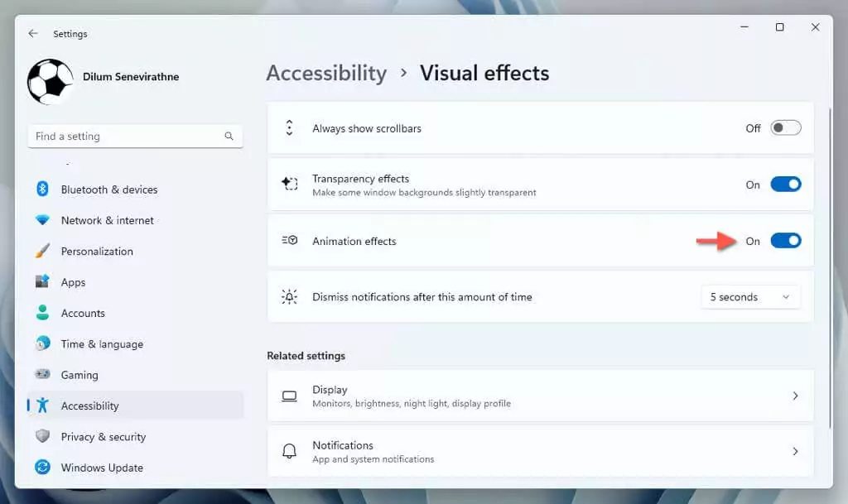Screen dimensions: 848x504
Task: Click 'Make some window backgrounds slightly transparent' text
Action: tap(424, 192)
